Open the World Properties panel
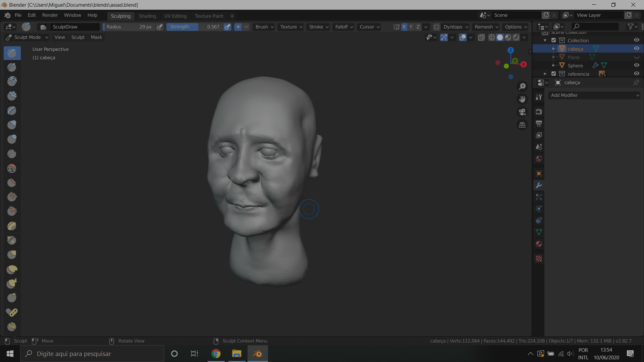 (x=539, y=159)
